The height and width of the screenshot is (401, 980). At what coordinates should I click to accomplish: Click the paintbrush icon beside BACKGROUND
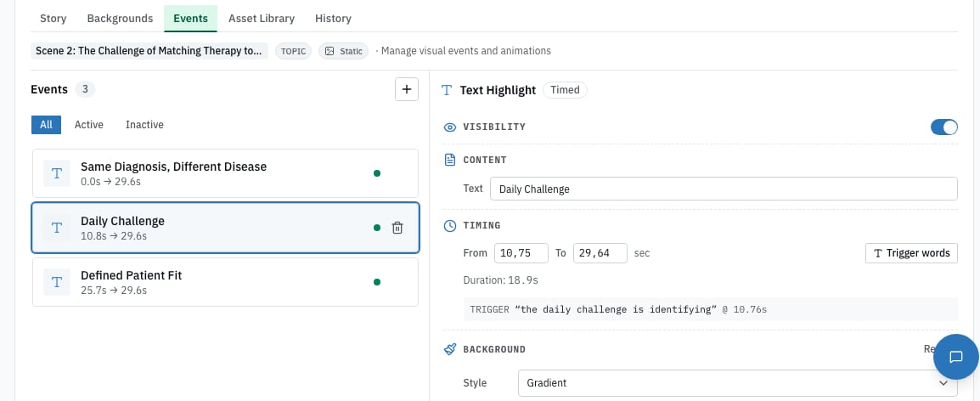[x=450, y=349]
